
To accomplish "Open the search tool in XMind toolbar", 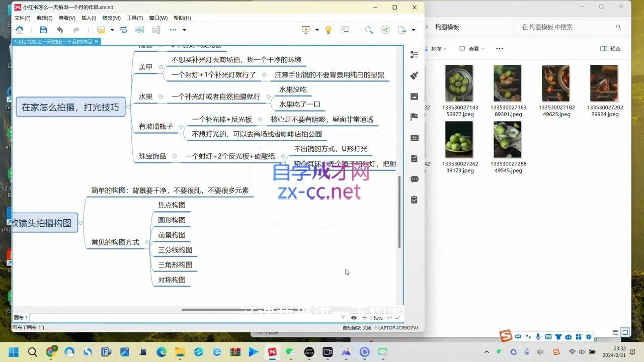I will point(369,30).
